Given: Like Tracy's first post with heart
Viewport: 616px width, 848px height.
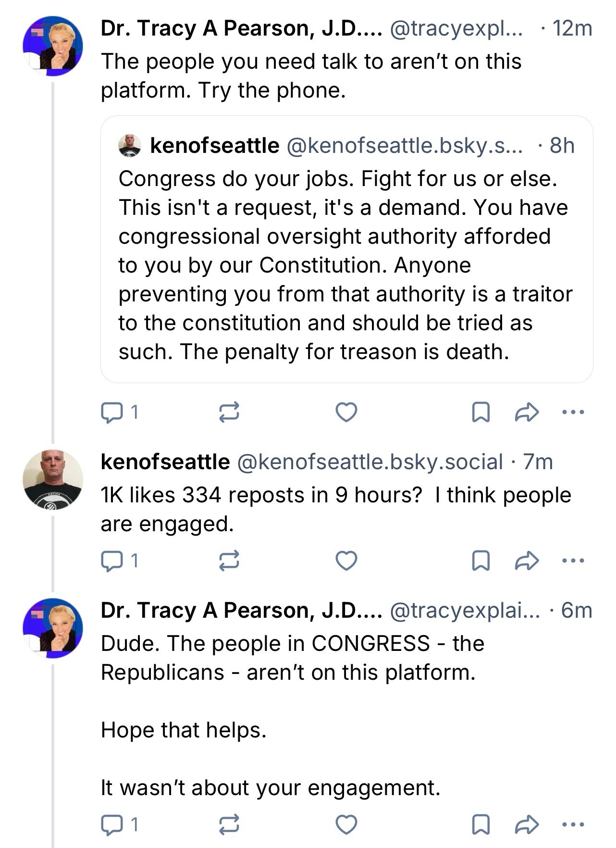Looking at the screenshot, I should click(x=346, y=412).
